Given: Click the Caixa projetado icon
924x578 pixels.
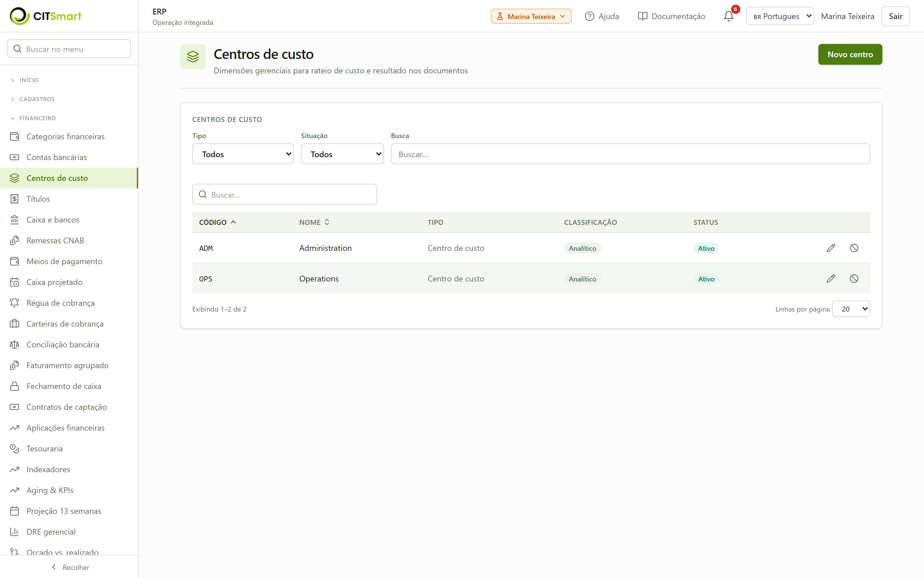Looking at the screenshot, I should (14, 282).
